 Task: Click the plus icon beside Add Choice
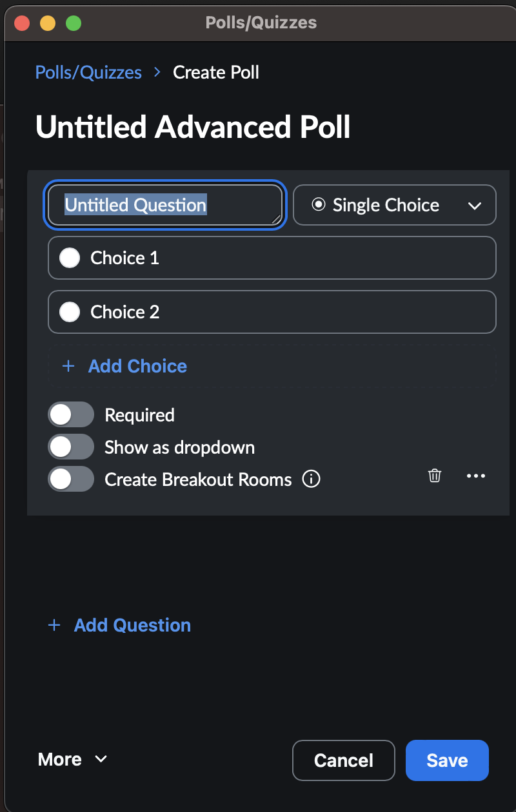[x=68, y=365]
